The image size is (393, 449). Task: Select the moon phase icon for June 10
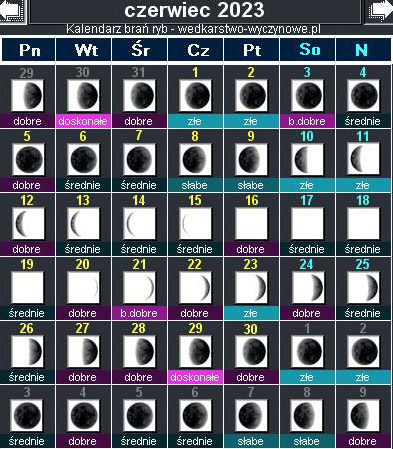pyautogui.click(x=307, y=159)
